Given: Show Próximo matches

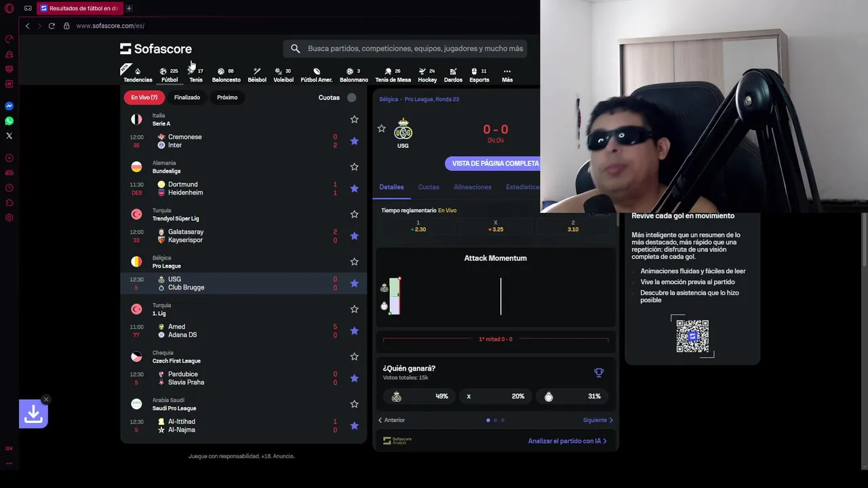Looking at the screenshot, I should click(227, 98).
